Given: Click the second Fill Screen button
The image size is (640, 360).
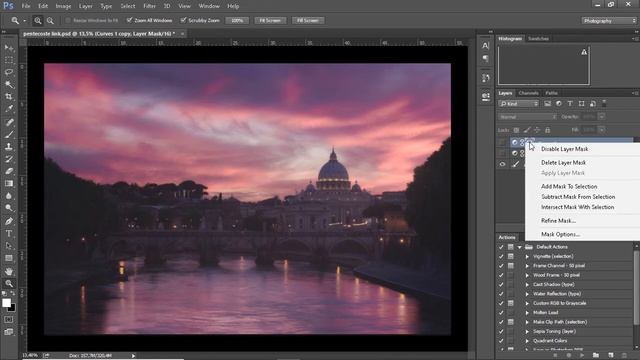Looking at the screenshot, I should (308, 20).
